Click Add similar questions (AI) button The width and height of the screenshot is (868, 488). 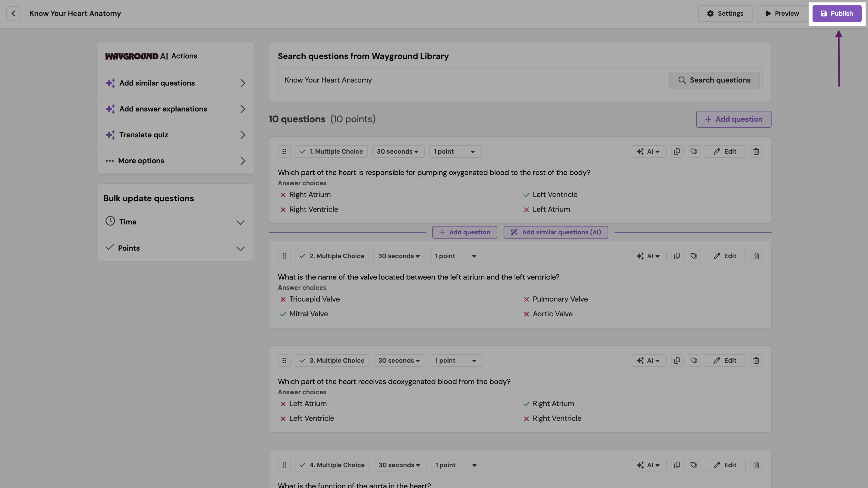pyautogui.click(x=556, y=232)
